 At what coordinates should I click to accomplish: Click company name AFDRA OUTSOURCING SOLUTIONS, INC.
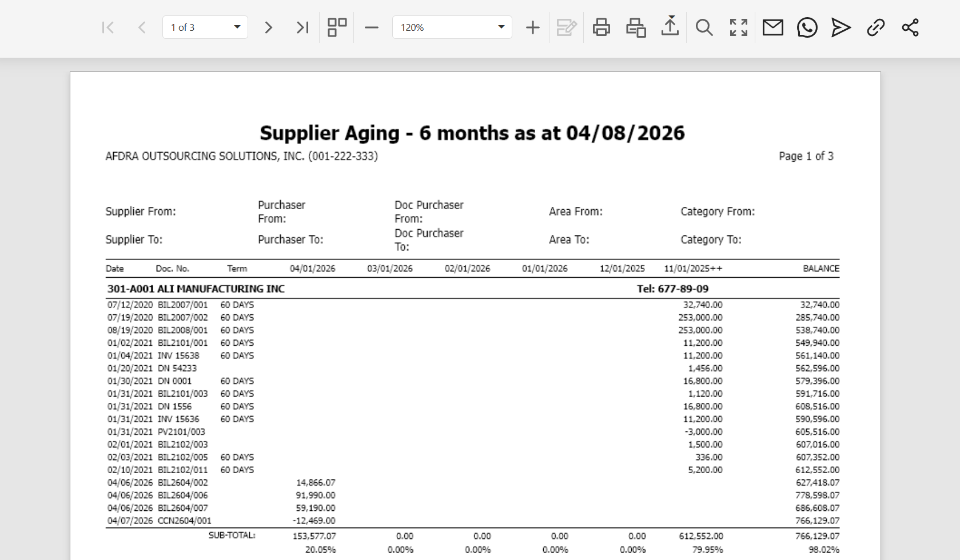[x=205, y=156]
